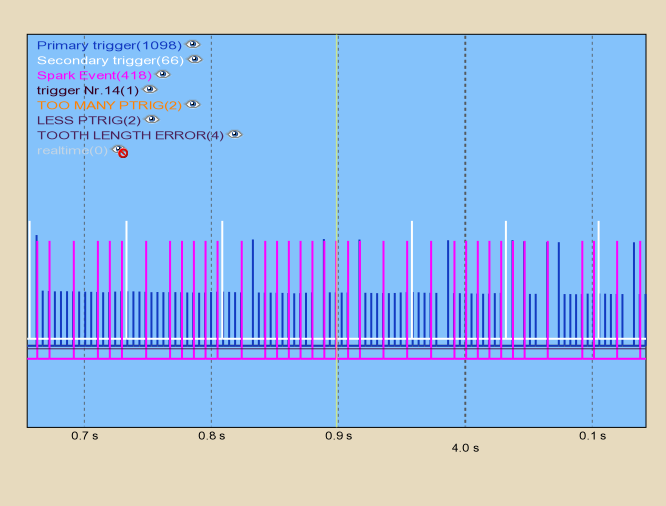Click the 0.1 s time axis label
The image size is (666, 506).
592,436
